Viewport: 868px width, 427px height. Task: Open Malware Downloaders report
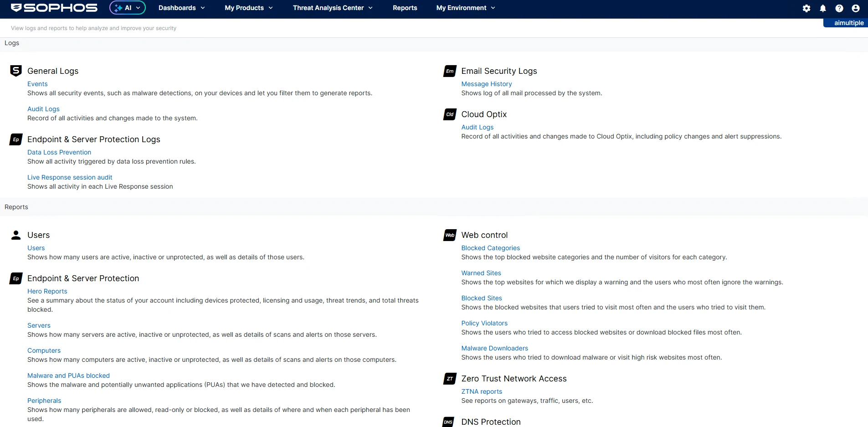pos(495,348)
